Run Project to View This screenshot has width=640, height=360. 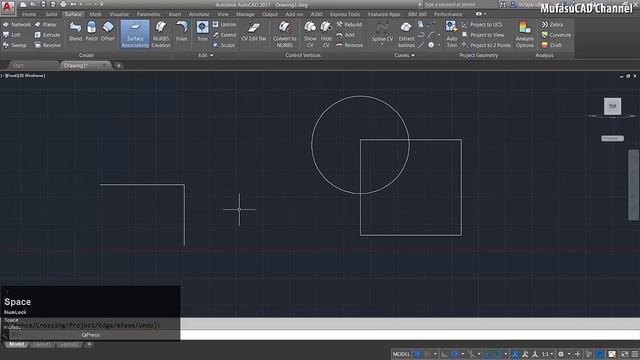(x=483, y=35)
